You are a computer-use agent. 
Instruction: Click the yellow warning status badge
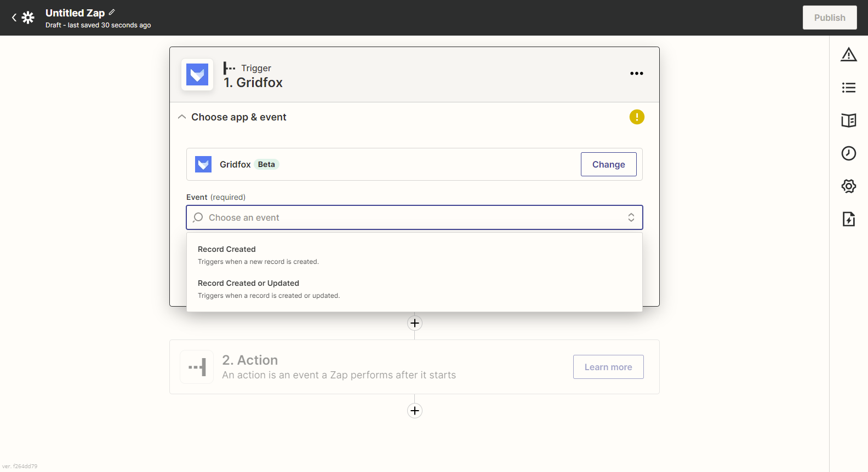pyautogui.click(x=636, y=117)
